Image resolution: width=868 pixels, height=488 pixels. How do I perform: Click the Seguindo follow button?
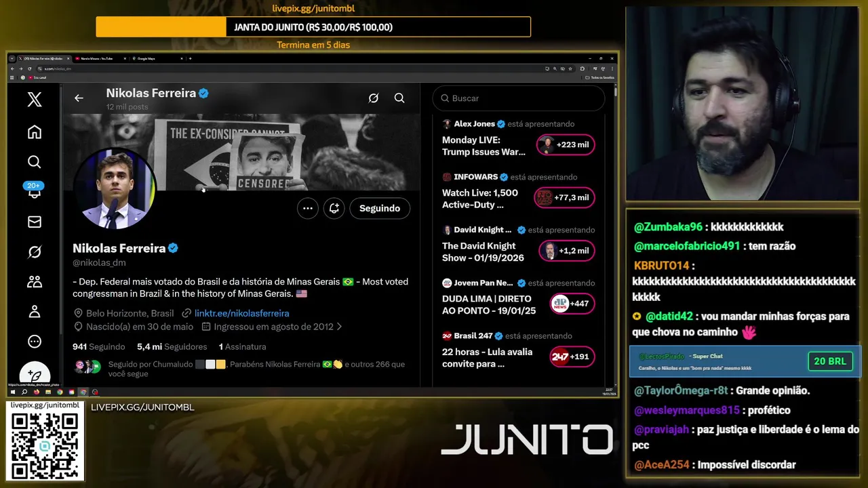[x=380, y=208]
